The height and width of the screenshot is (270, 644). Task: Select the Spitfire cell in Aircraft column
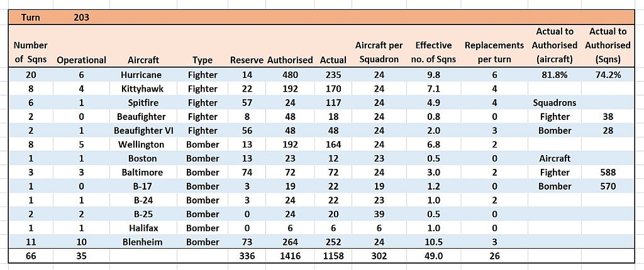(142, 102)
